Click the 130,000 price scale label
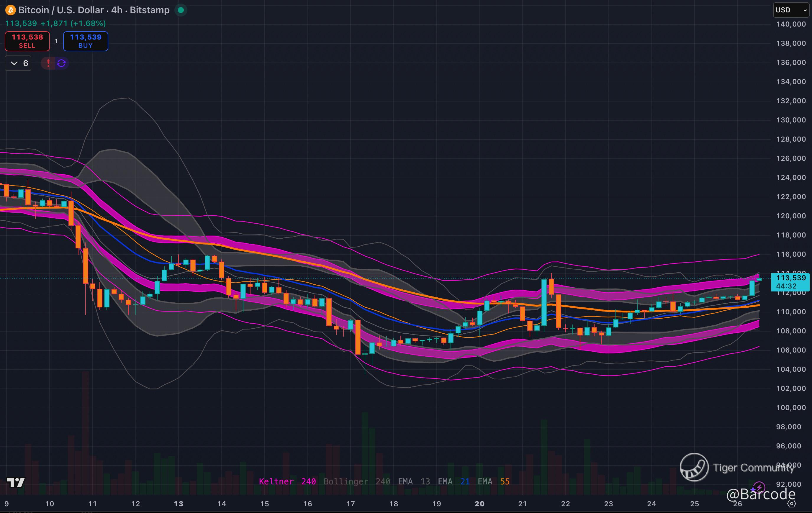The height and width of the screenshot is (513, 812). tap(791, 120)
